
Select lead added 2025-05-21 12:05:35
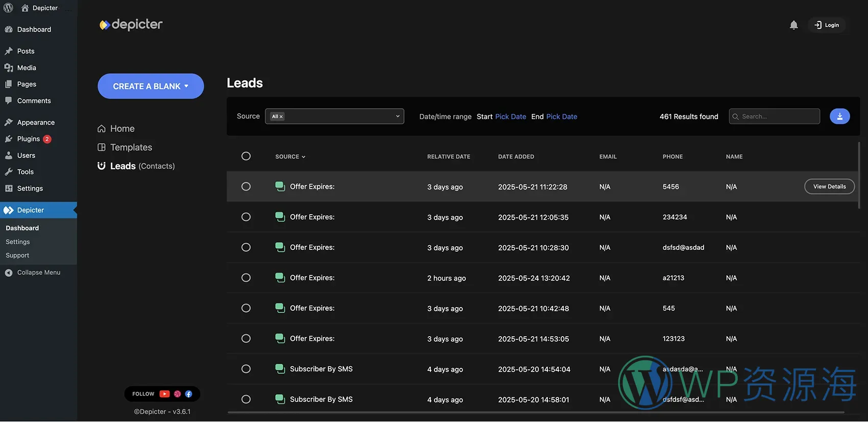point(246,217)
